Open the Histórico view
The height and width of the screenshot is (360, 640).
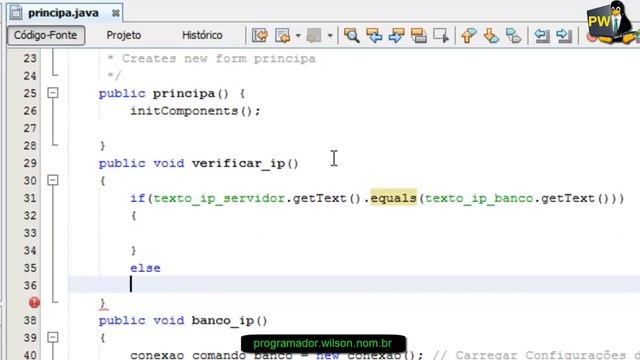pos(202,35)
